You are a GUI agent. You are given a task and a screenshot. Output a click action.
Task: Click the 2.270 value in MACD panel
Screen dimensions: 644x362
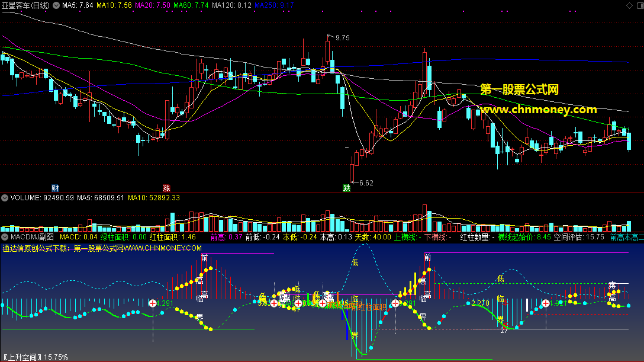(x=480, y=303)
